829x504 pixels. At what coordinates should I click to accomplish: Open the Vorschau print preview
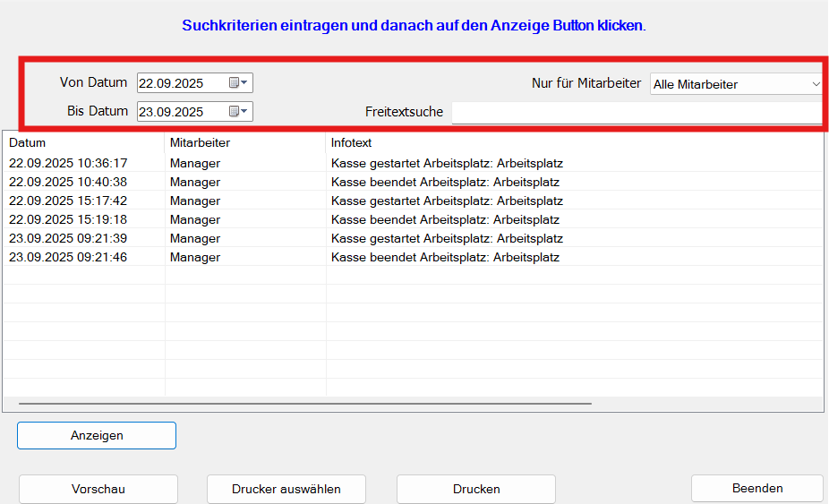click(x=98, y=489)
